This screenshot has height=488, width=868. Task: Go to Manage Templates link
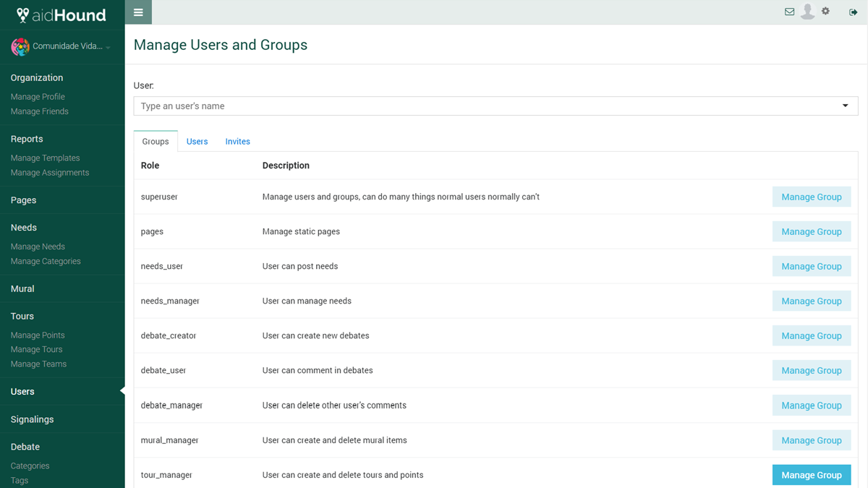(x=45, y=158)
